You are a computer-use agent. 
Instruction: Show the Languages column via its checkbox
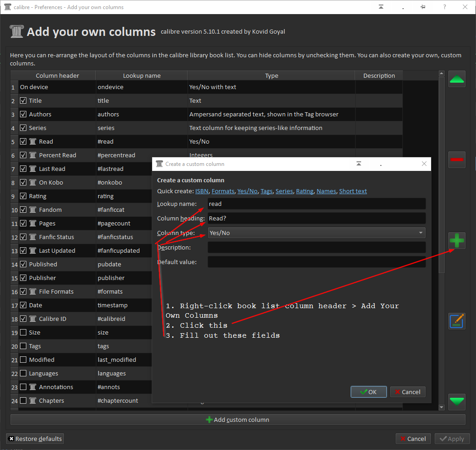pyautogui.click(x=23, y=373)
